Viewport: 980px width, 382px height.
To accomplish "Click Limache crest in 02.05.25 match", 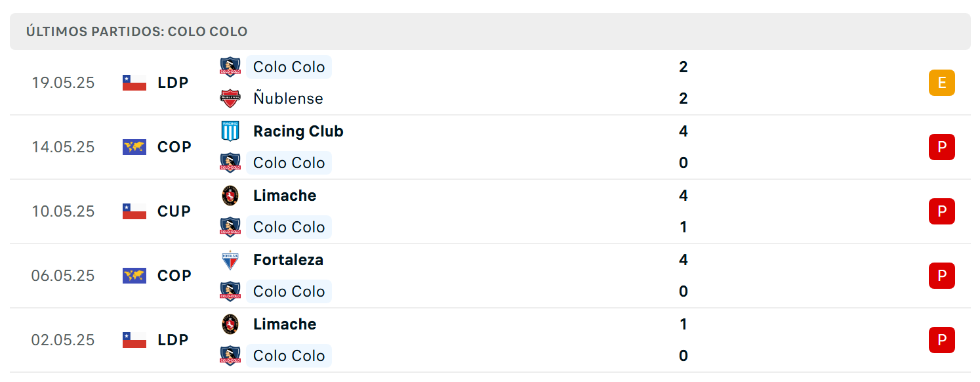I will [x=230, y=324].
